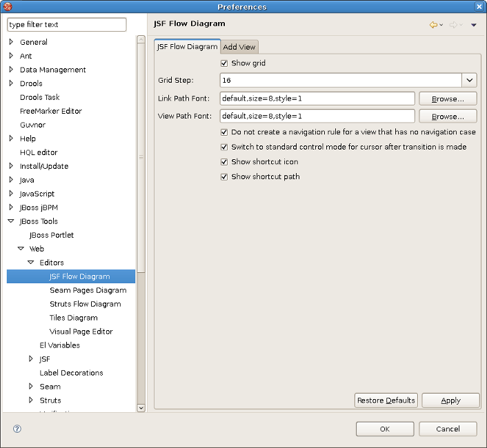Switch to the Add View tab
This screenshot has height=448, width=487.
pos(239,47)
